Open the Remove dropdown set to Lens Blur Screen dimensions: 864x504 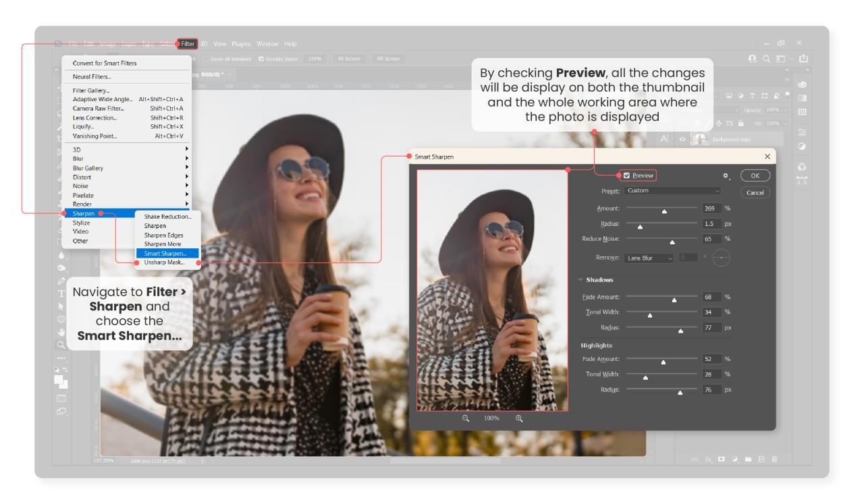(x=649, y=258)
